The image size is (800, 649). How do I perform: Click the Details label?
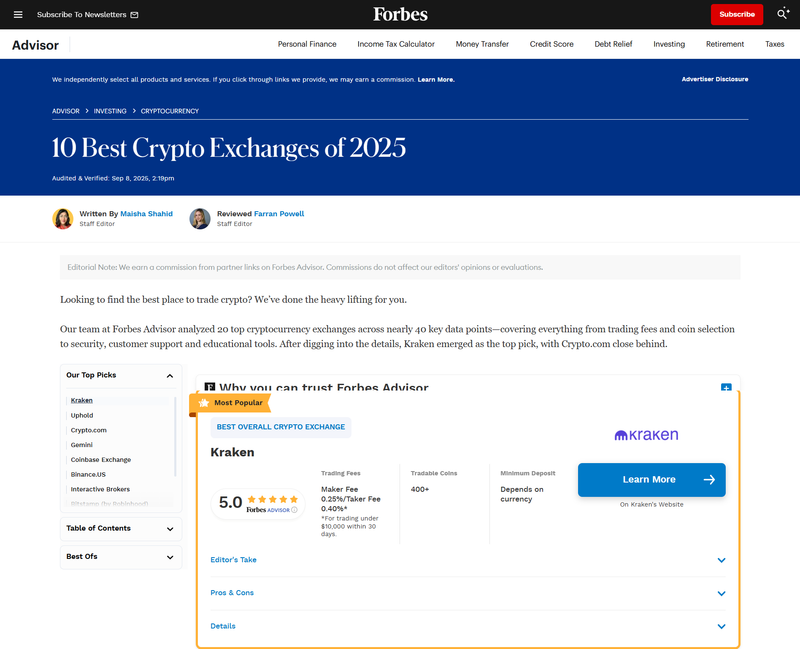[x=223, y=626]
